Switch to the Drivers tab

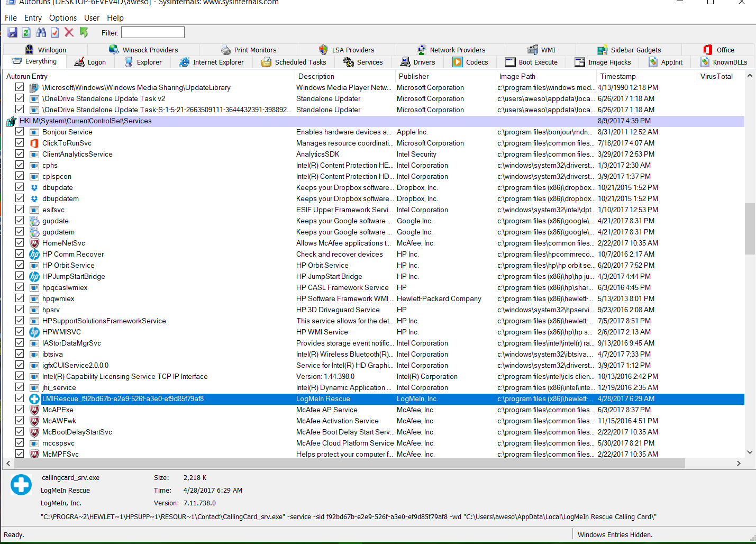(x=418, y=62)
